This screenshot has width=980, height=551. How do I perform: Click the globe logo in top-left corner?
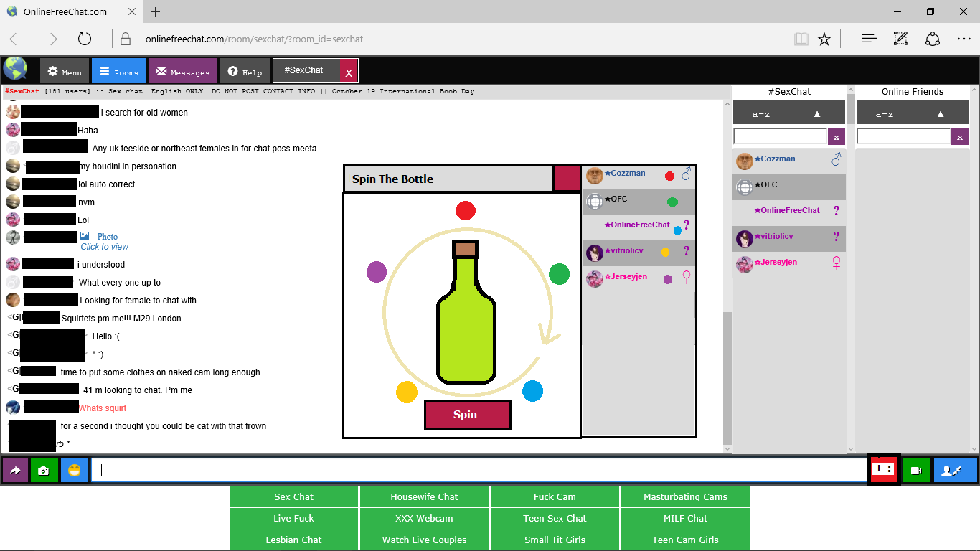click(x=15, y=69)
